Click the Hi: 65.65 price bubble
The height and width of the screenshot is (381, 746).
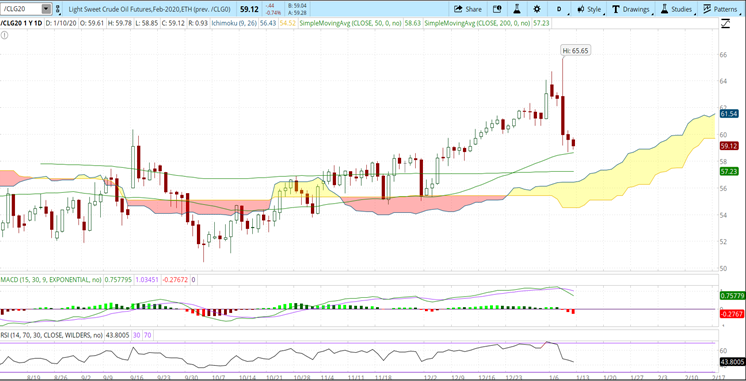pos(576,50)
